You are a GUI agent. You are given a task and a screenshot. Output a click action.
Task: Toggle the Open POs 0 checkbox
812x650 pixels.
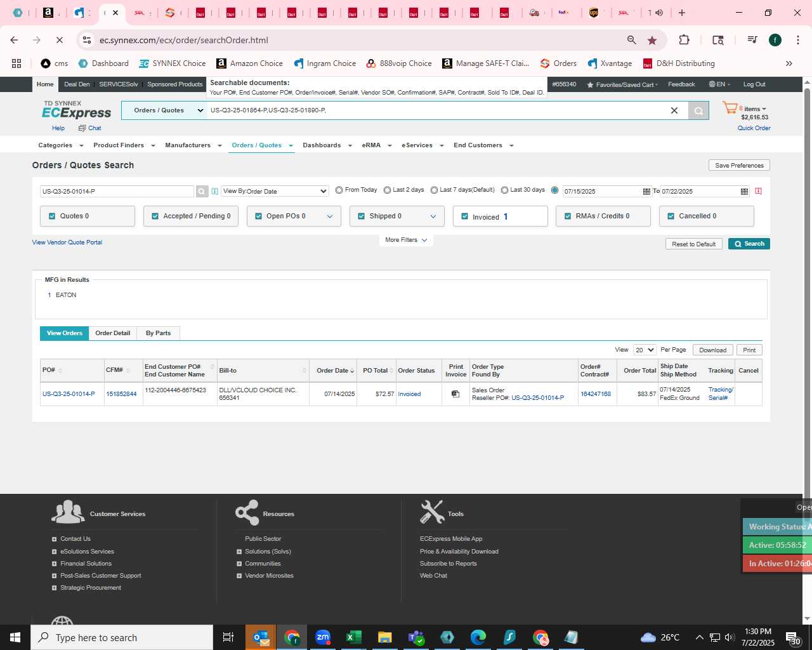click(259, 216)
